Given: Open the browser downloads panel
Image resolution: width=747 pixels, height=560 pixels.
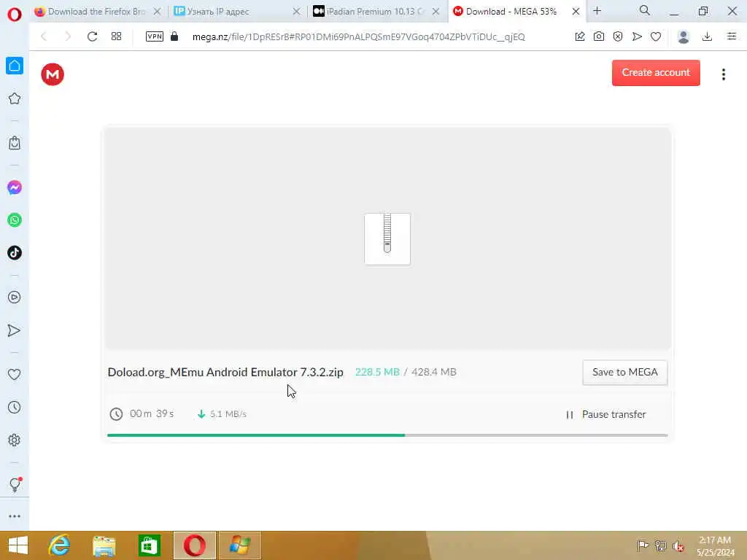Looking at the screenshot, I should 708,36.
